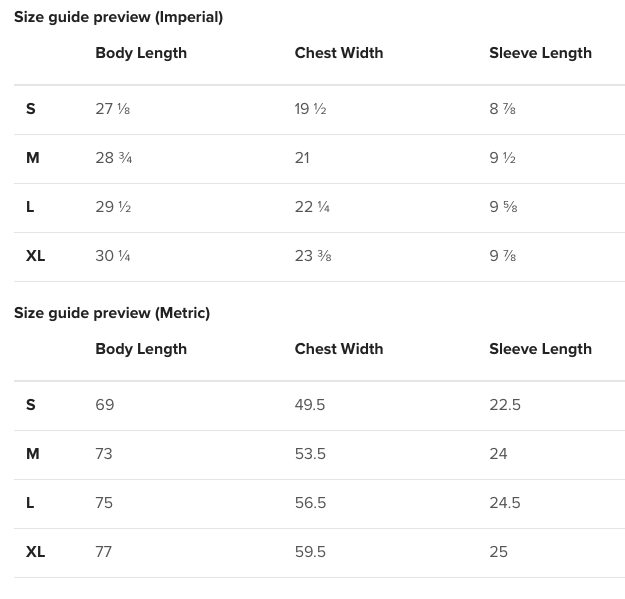The height and width of the screenshot is (599, 625).
Task: Click the XL row label in Imperial table
Action: (x=36, y=256)
